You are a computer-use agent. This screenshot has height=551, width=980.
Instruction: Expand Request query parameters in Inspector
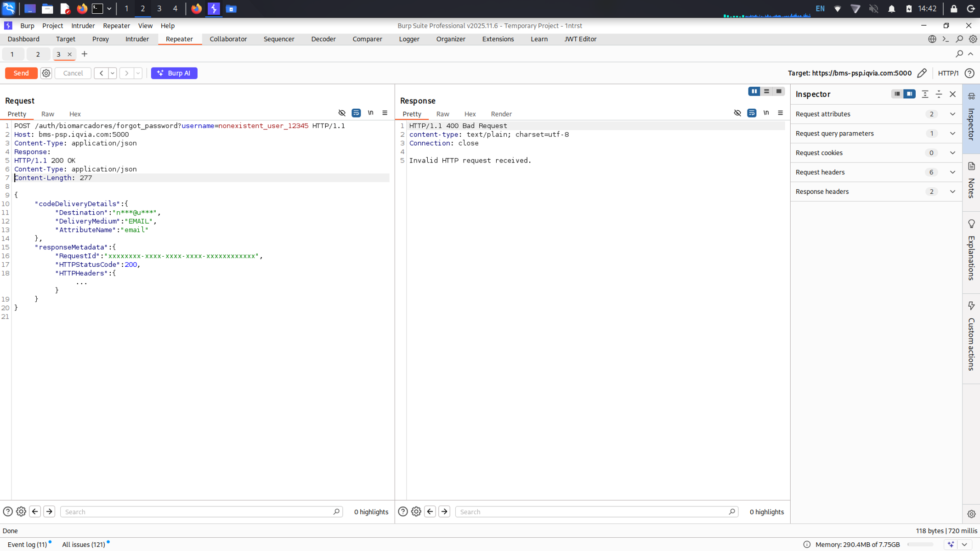point(952,134)
